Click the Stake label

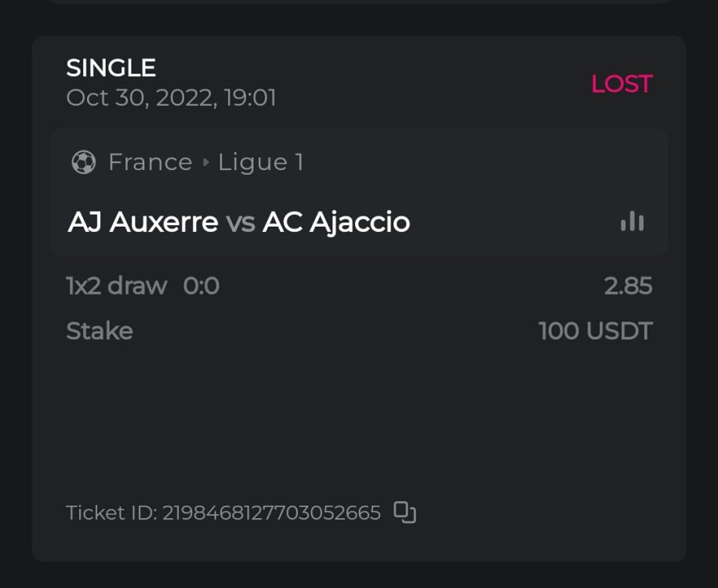(100, 331)
